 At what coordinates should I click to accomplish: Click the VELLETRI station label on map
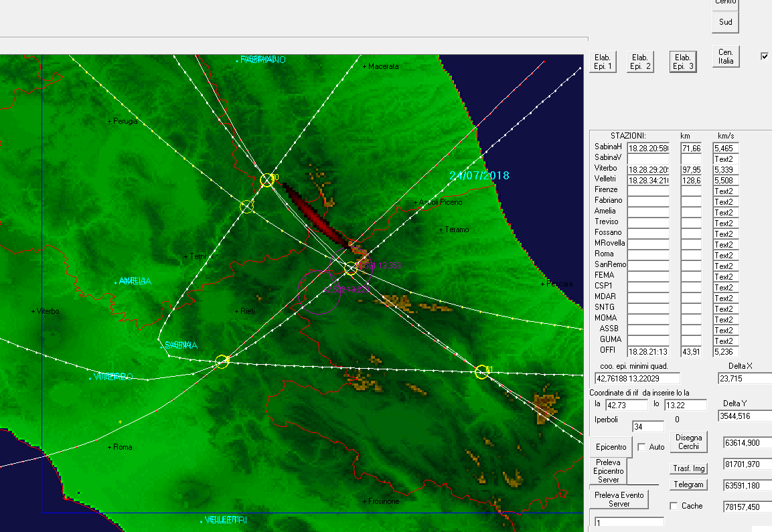pyautogui.click(x=226, y=520)
